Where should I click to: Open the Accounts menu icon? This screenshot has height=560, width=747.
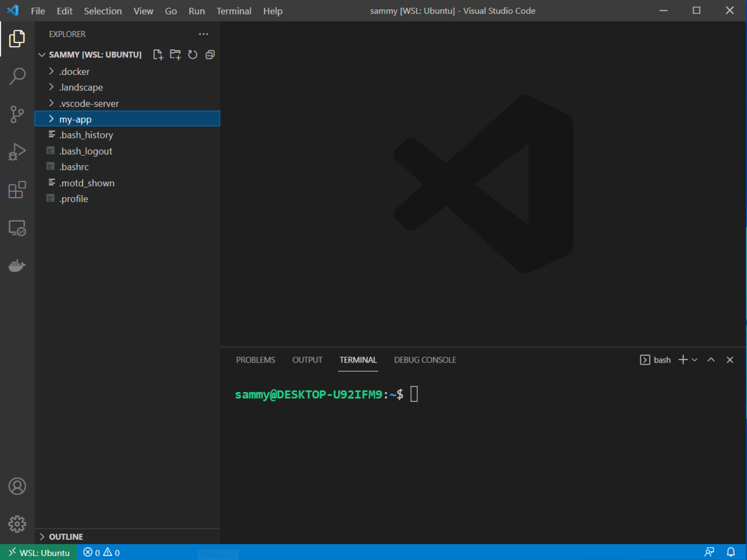point(17,486)
